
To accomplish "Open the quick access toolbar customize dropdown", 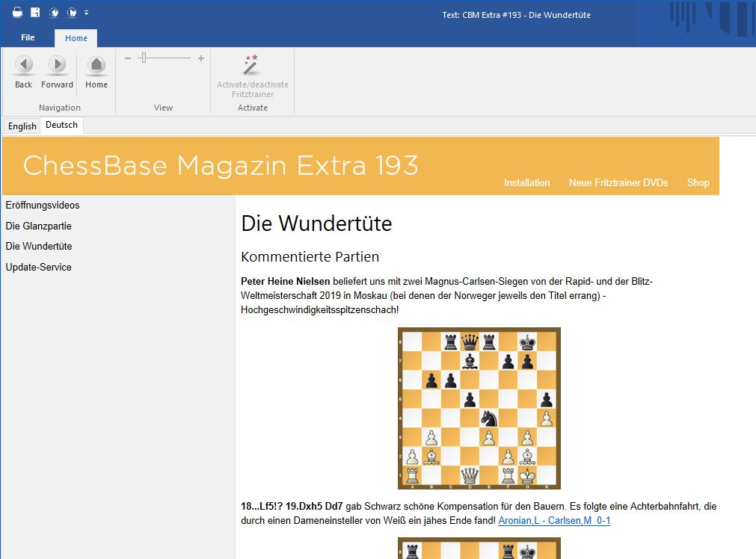I will 87,13.
